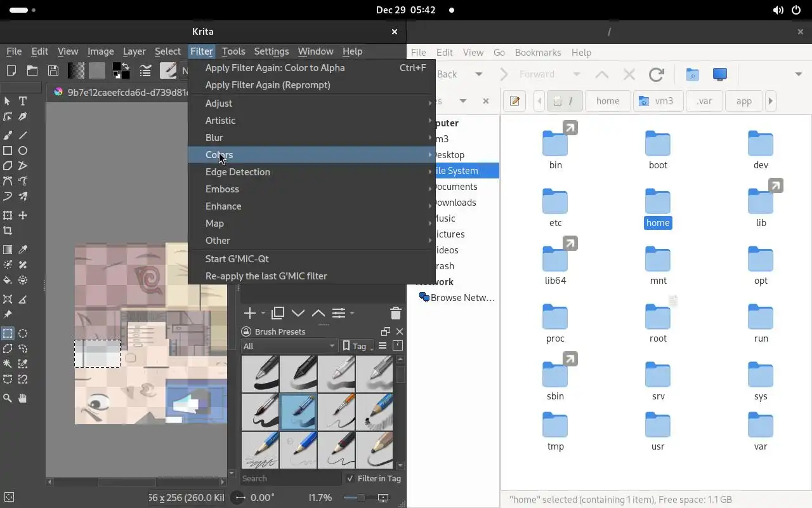Toggle the Brush Presets docker lock
812x508 pixels.
tap(246, 331)
